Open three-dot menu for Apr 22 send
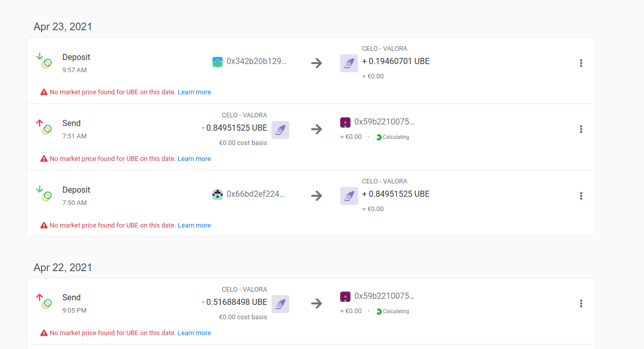Viewport: 644px width, 349px height. pyautogui.click(x=581, y=303)
